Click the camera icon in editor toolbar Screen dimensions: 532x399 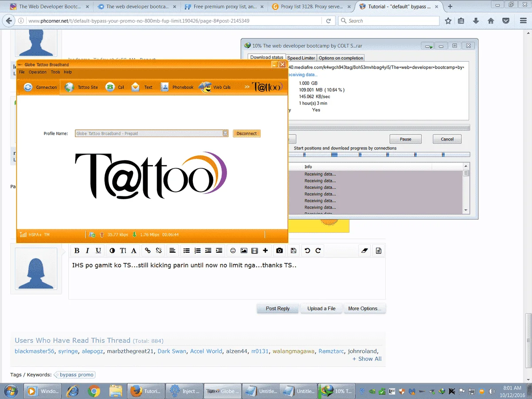pos(279,250)
